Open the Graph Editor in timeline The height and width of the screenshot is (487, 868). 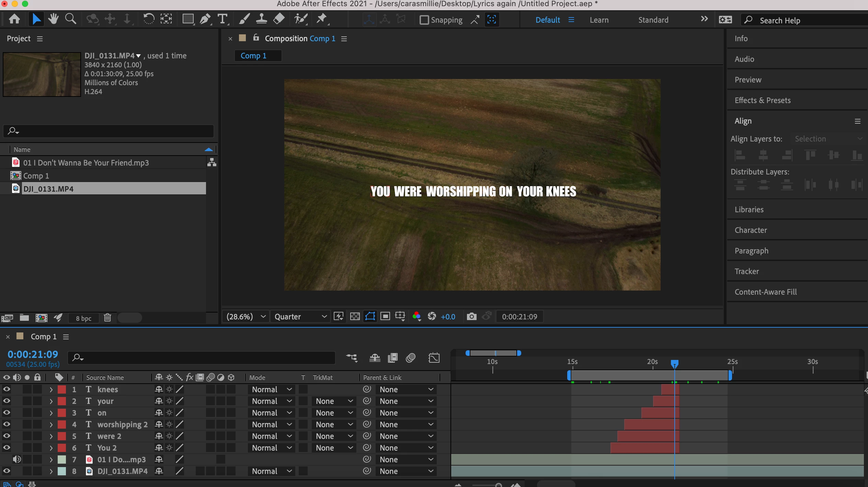(x=434, y=358)
